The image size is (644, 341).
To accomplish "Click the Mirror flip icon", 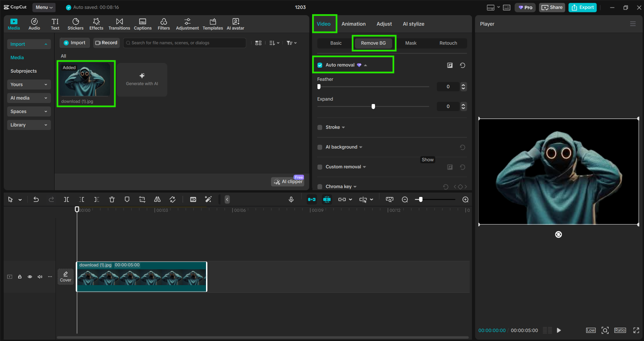I will coord(157,200).
